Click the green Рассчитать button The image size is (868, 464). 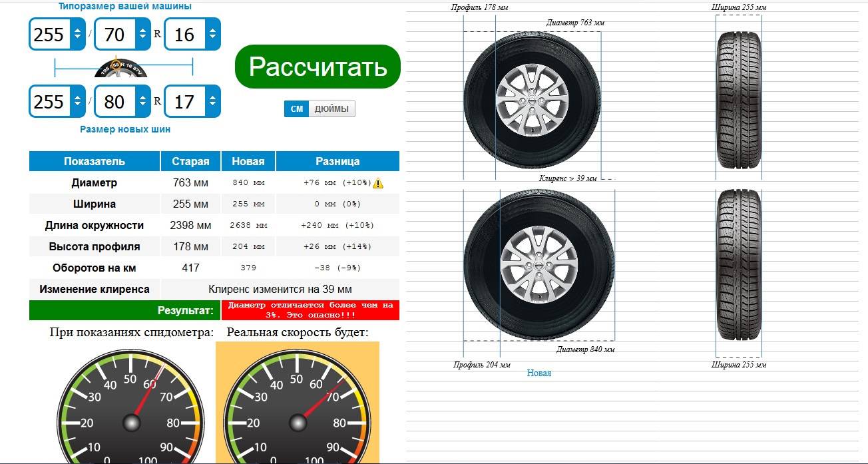coord(318,67)
